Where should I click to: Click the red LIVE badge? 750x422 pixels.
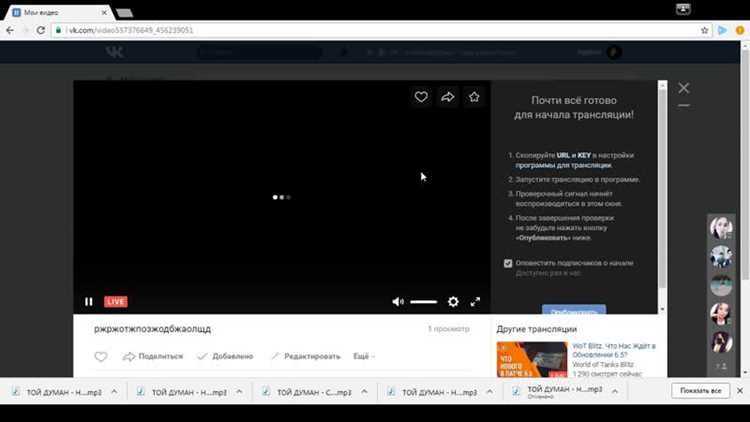(x=116, y=301)
